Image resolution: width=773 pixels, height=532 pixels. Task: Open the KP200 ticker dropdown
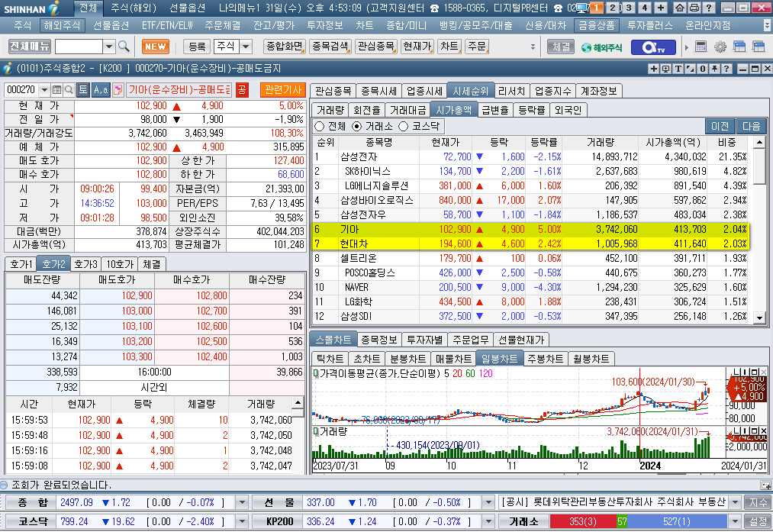[x=488, y=521]
